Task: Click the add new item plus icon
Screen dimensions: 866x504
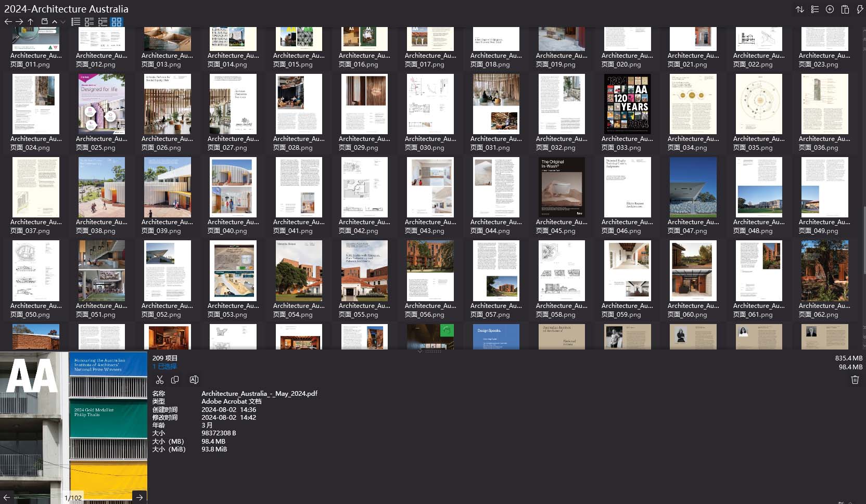Action: [830, 9]
